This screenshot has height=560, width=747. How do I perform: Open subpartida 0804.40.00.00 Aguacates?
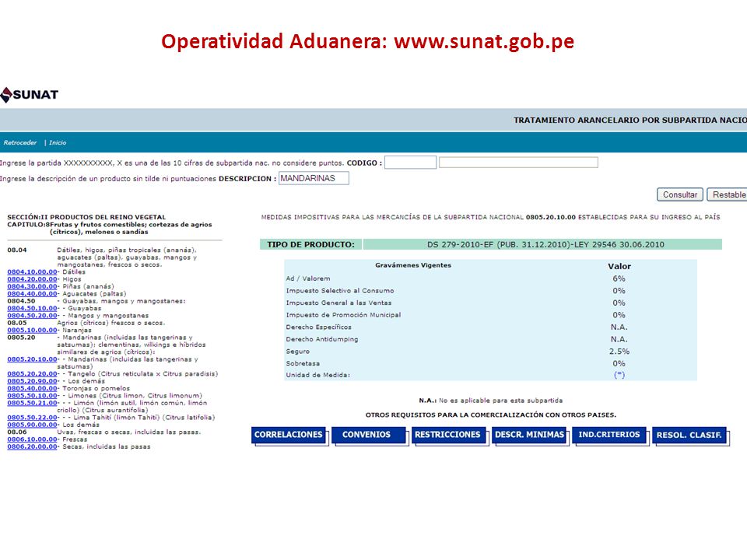point(33,294)
